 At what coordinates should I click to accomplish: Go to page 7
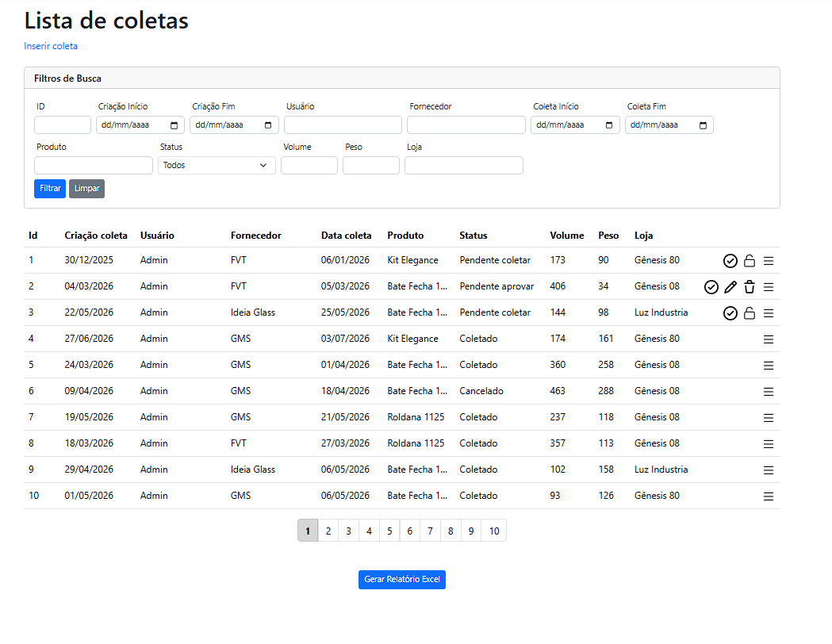(x=430, y=531)
